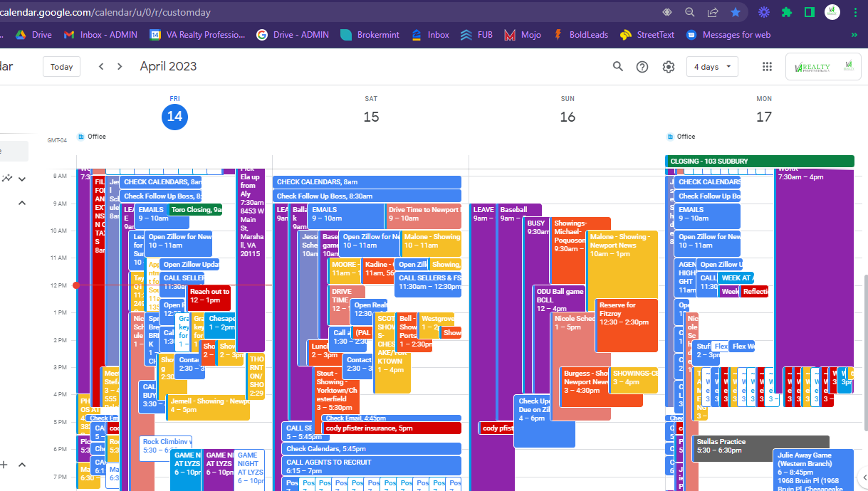Open the Support help icon

642,66
